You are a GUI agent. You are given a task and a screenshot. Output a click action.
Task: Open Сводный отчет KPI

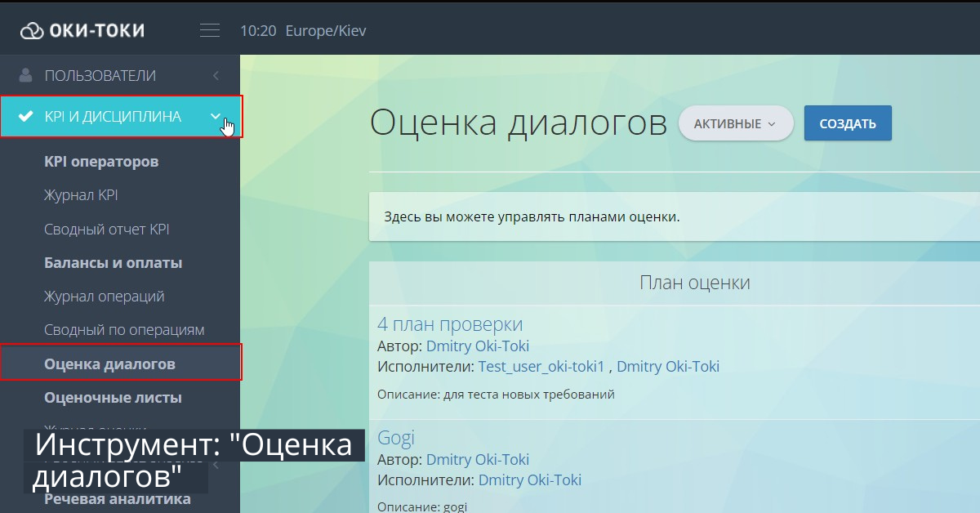[107, 230]
